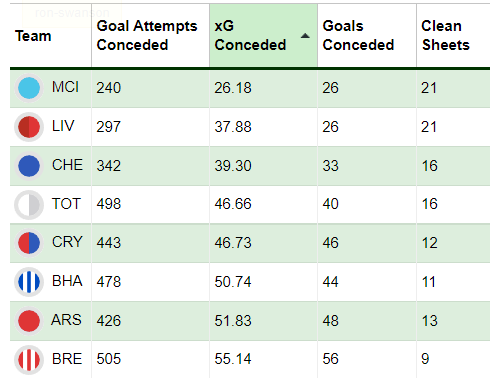494x383 pixels.
Task: Click the CRY red-blue team badge
Action: click(x=29, y=243)
